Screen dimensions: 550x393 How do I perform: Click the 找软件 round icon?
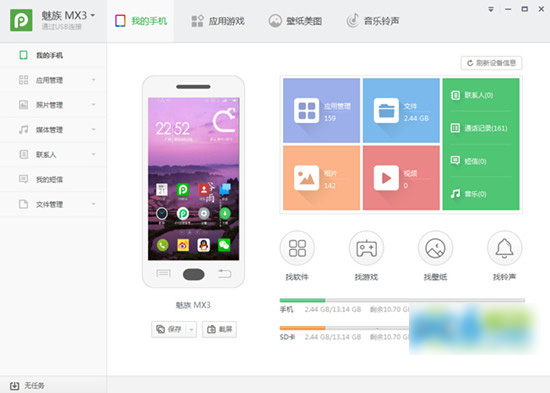(297, 248)
